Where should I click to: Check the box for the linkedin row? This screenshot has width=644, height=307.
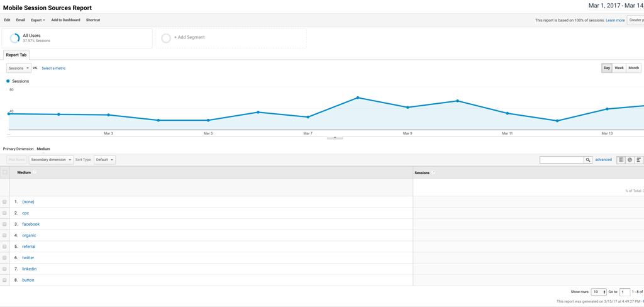[4, 269]
